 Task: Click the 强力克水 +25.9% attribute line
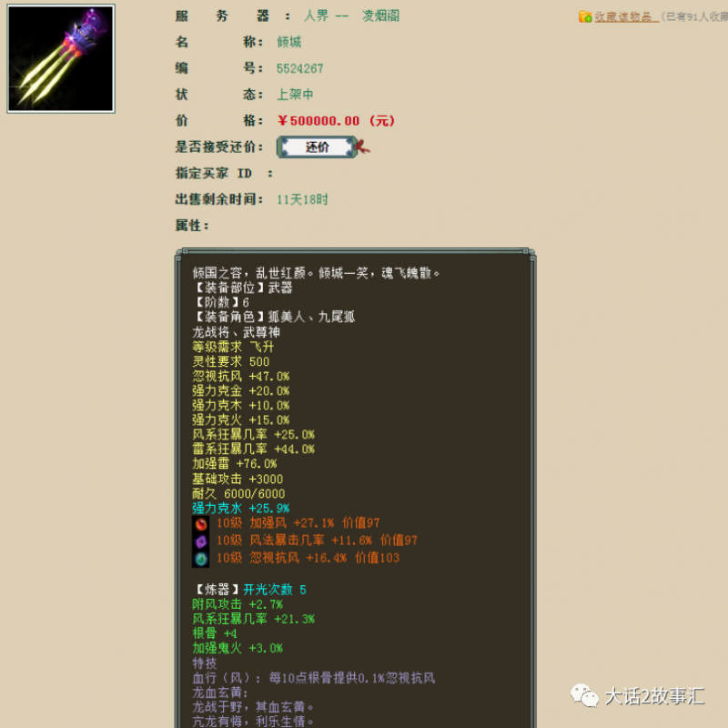[240, 508]
